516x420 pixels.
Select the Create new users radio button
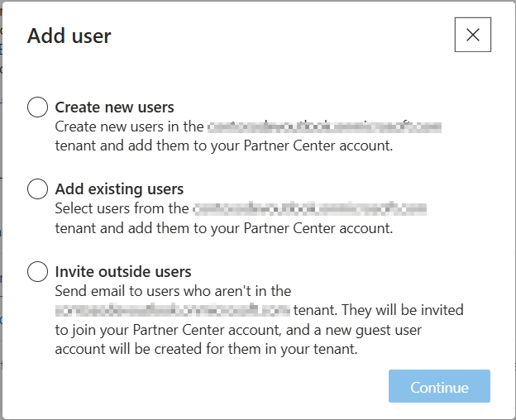37,107
